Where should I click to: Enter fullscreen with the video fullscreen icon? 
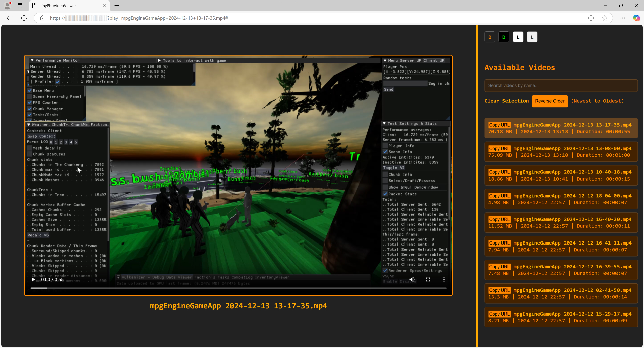428,279
